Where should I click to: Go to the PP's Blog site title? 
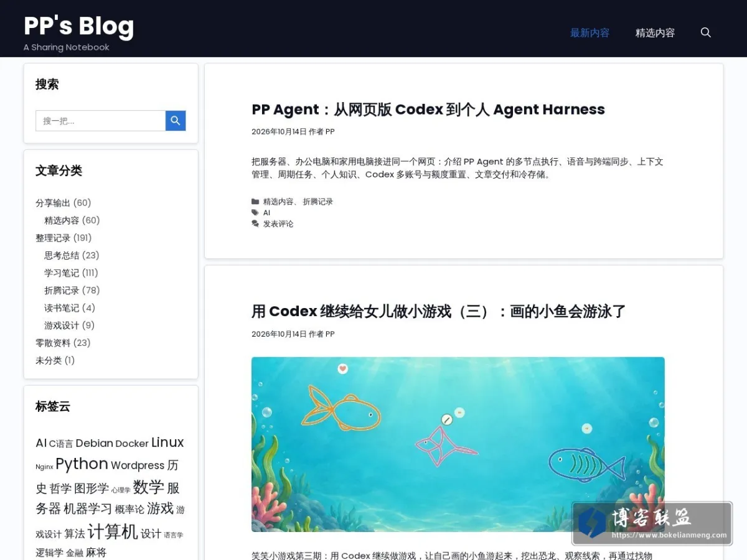pyautogui.click(x=79, y=26)
